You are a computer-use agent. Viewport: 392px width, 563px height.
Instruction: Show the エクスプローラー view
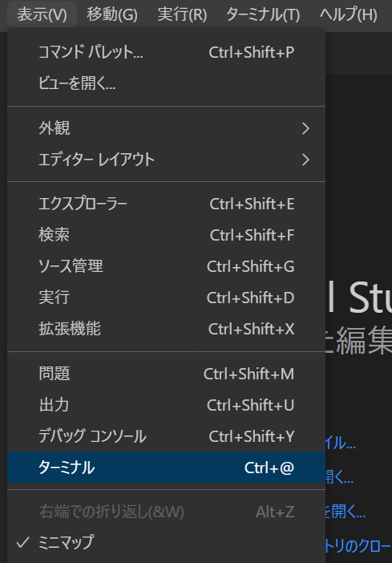click(166, 204)
